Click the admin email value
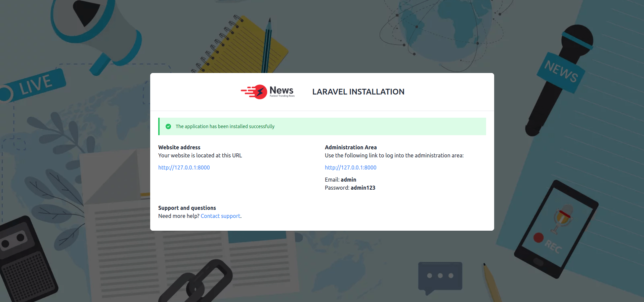This screenshot has width=644, height=302. (348, 180)
